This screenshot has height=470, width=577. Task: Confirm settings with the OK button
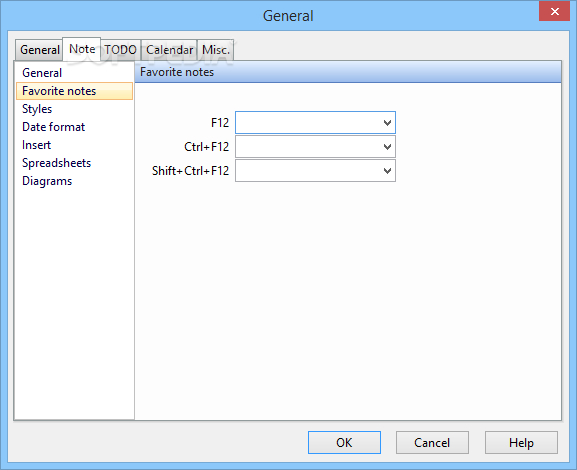tap(344, 442)
